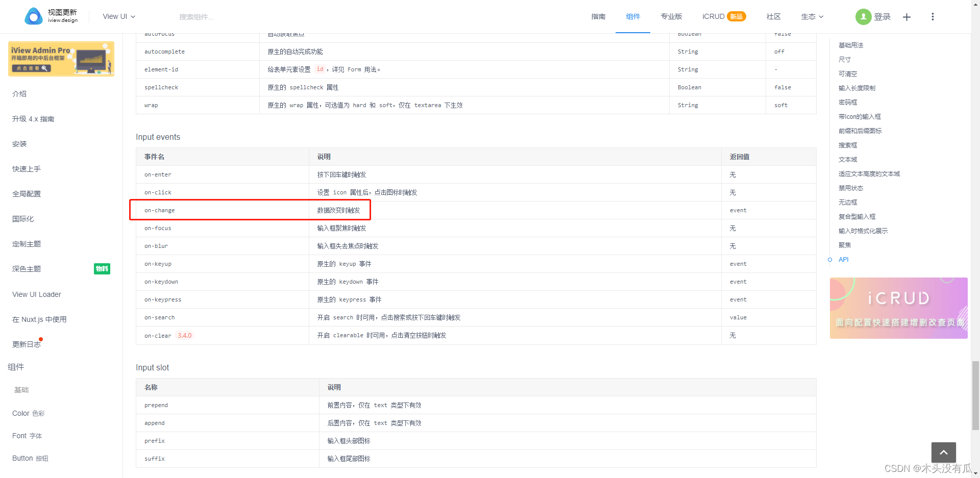Screen dimensions: 980x478
Task: Open the three-dot overflow menu icon
Action: [x=933, y=16]
